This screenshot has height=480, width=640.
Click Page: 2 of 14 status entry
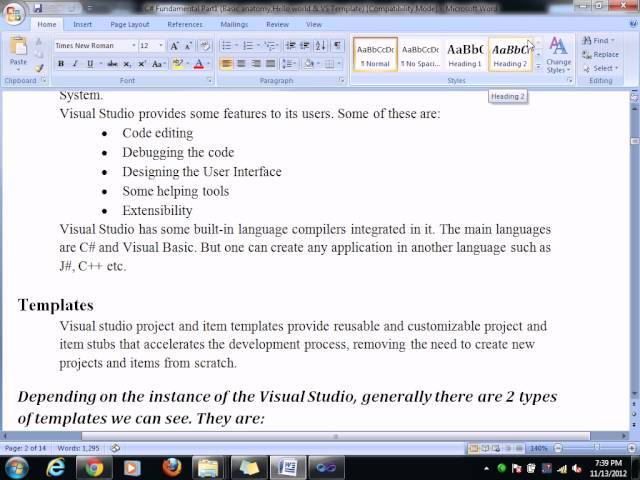(25, 448)
